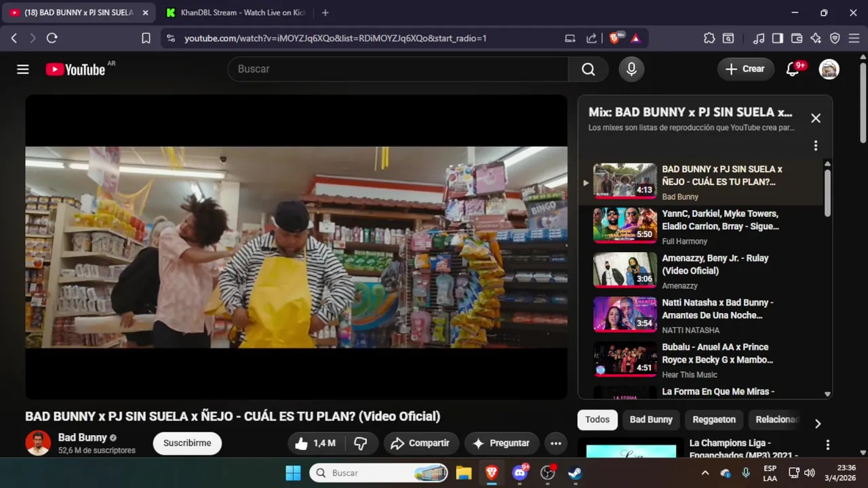Open Brave Wallet icon
The width and height of the screenshot is (868, 488).
(797, 38)
